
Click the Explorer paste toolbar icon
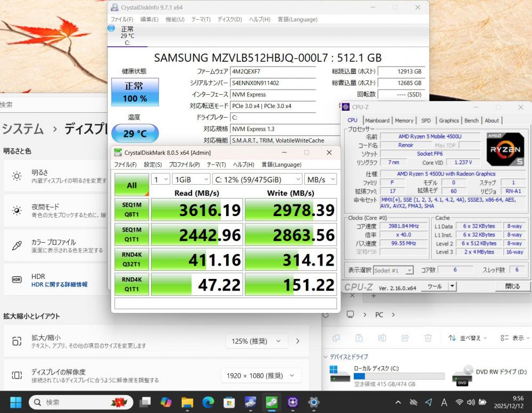point(359,338)
